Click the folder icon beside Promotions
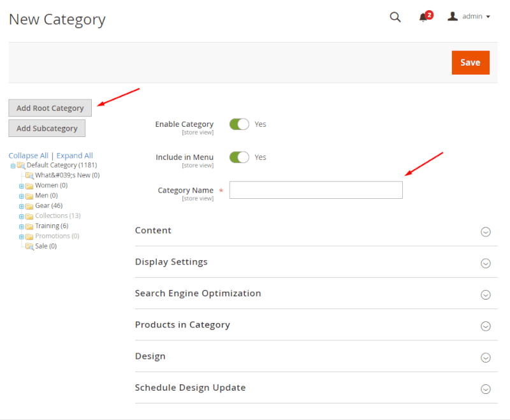 [31, 236]
